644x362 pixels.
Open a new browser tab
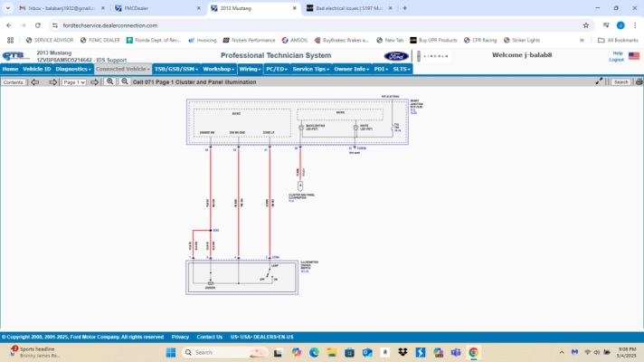tap(404, 8)
